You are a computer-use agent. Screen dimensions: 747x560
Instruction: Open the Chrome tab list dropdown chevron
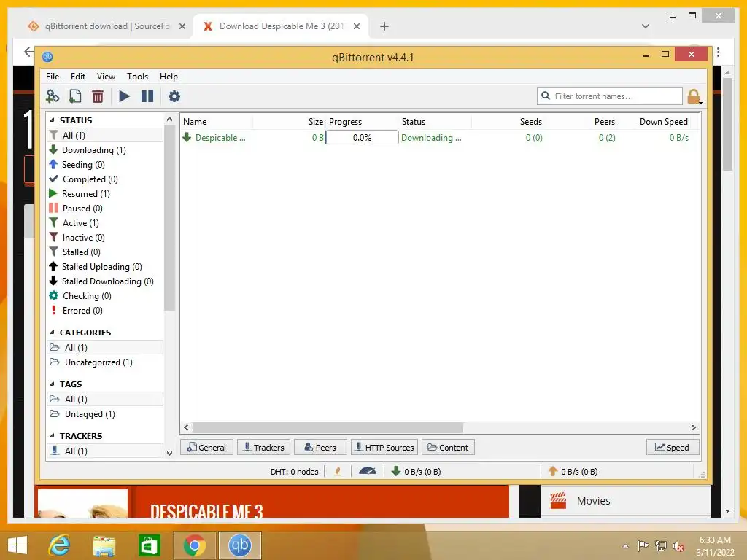(646, 26)
